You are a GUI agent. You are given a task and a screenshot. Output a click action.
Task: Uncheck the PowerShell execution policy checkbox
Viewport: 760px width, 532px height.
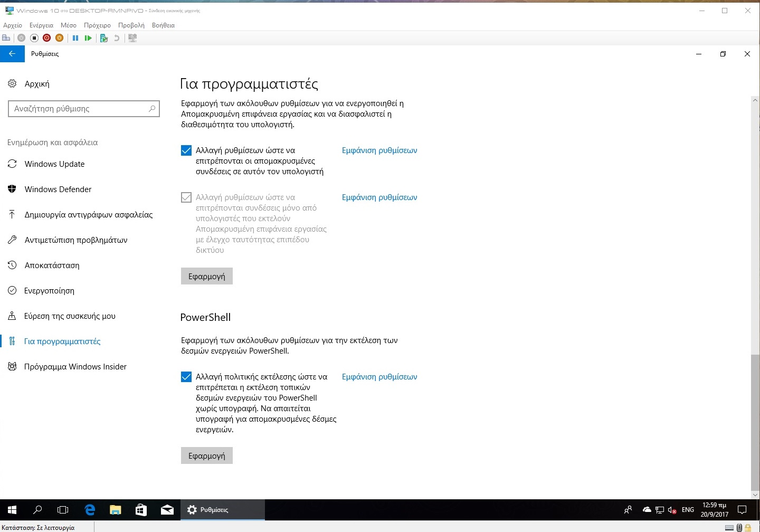click(x=186, y=377)
